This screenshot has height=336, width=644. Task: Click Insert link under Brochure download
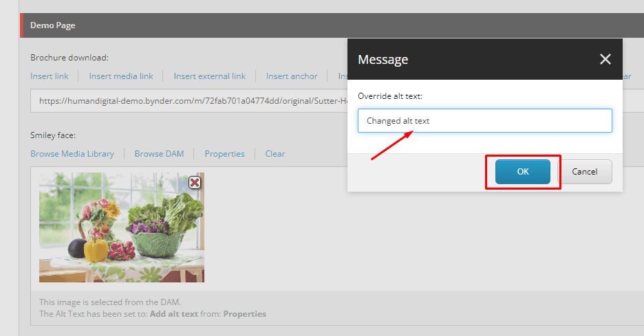pyautogui.click(x=50, y=76)
